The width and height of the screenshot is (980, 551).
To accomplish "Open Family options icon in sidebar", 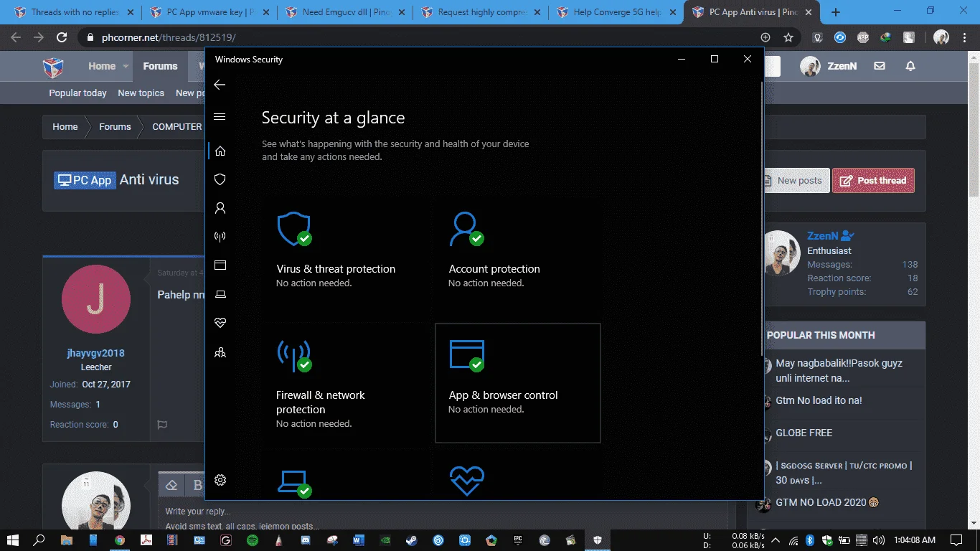I will (220, 352).
